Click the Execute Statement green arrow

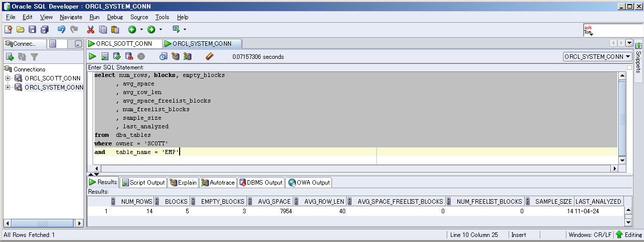click(93, 57)
